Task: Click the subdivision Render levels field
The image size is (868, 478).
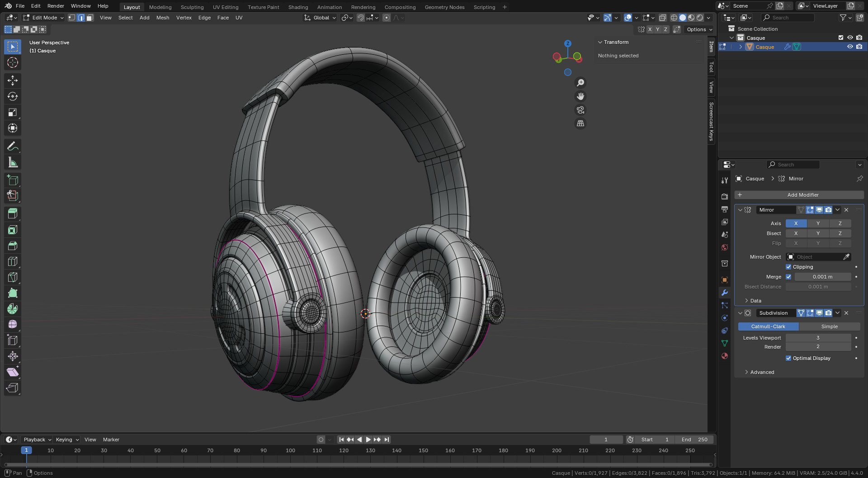Action: (818, 347)
